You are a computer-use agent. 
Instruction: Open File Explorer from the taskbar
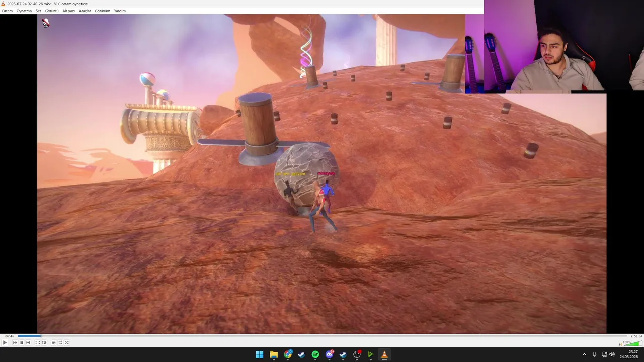(x=274, y=354)
